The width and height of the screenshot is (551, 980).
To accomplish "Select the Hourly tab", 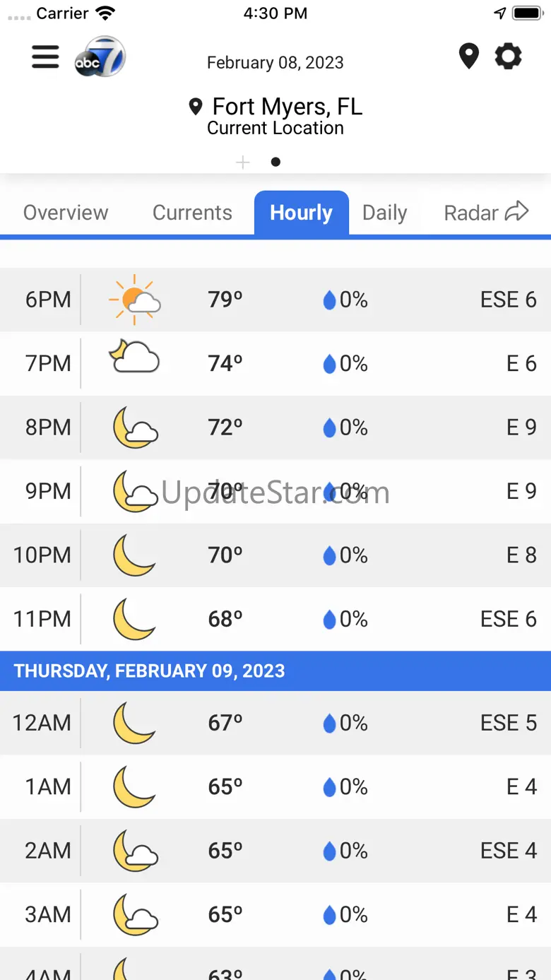I will pos(302,213).
